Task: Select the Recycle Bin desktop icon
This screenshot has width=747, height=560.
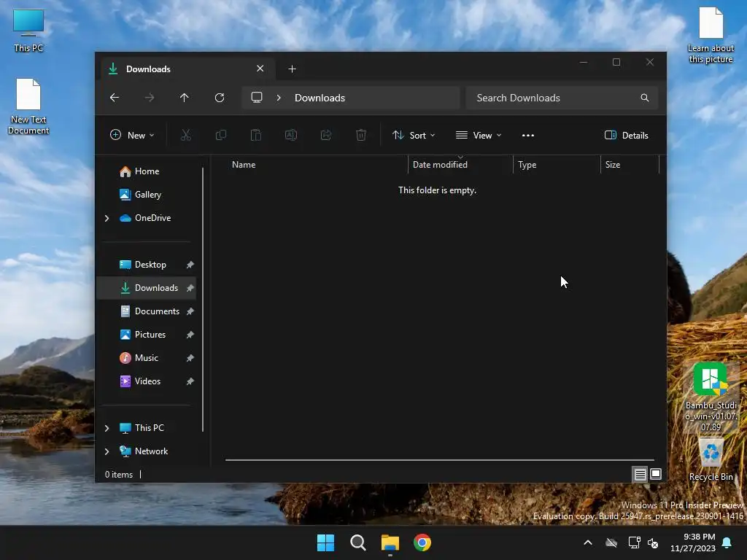Action: 711,459
